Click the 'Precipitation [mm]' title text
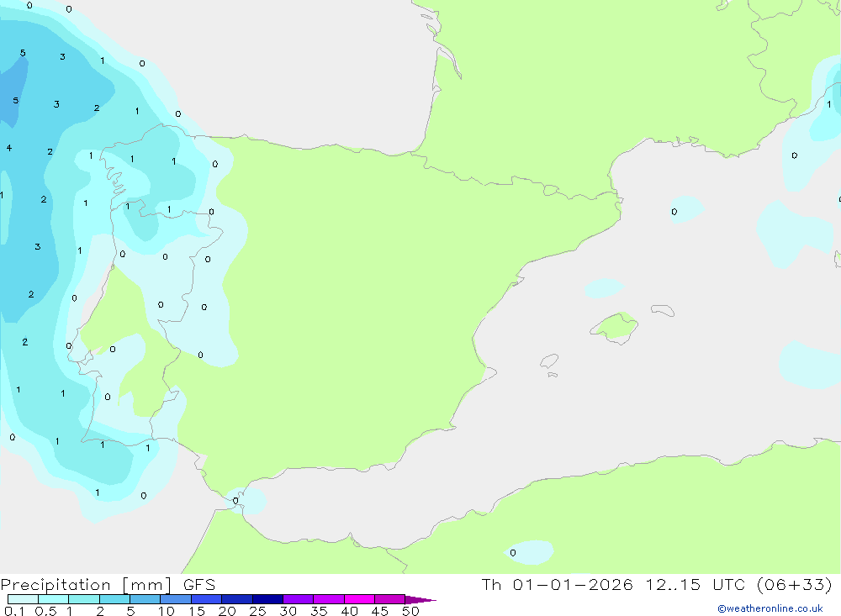Image resolution: width=841 pixels, height=616 pixels. pos(86,585)
